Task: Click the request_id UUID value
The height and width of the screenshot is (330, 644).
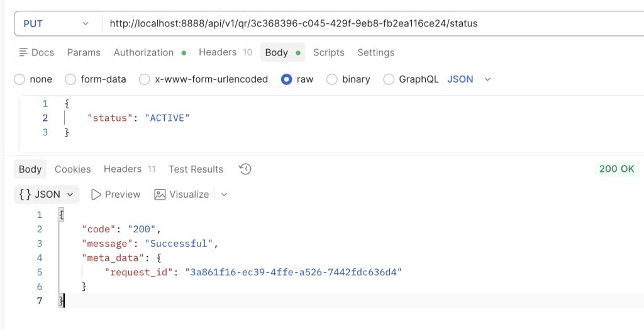Action: (x=293, y=272)
